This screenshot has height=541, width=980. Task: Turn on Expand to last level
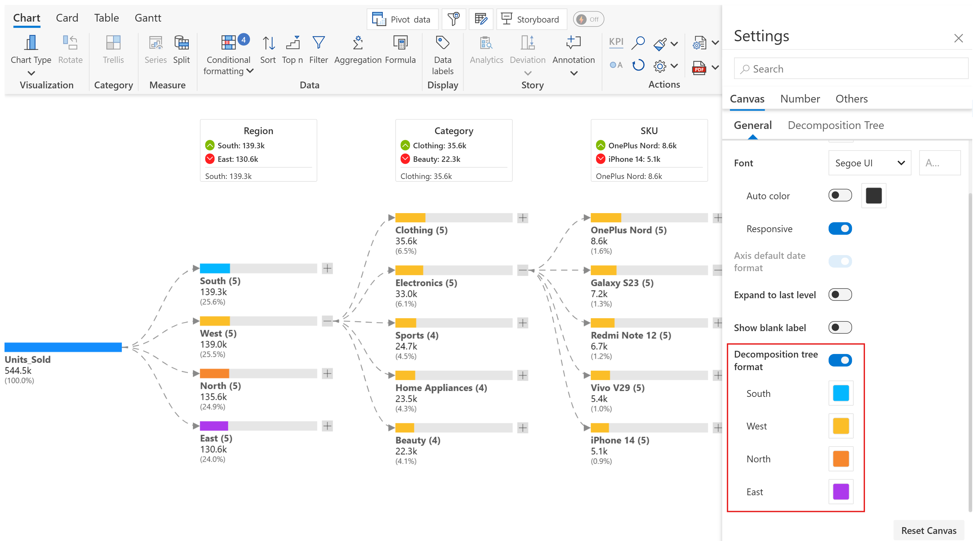coord(840,295)
